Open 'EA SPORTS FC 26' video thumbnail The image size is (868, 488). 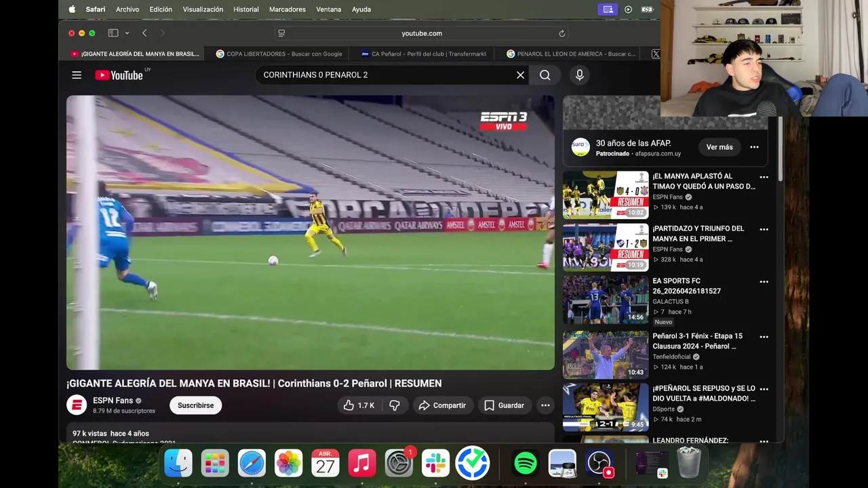(x=606, y=300)
